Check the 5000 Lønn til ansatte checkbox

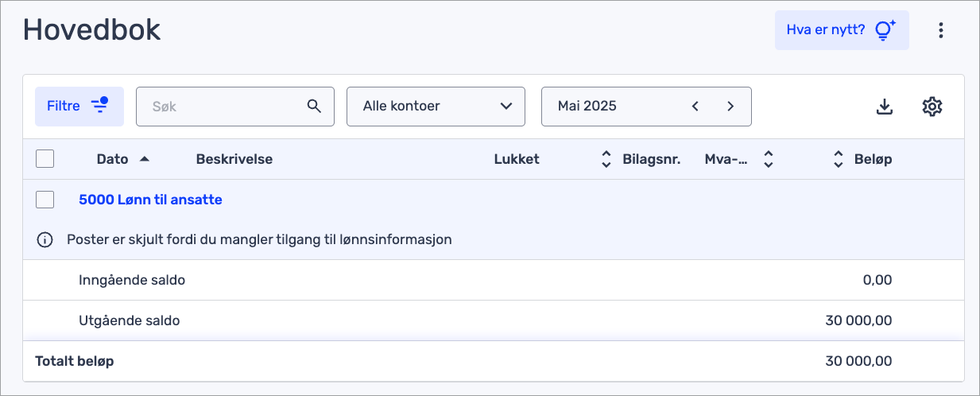tap(45, 200)
